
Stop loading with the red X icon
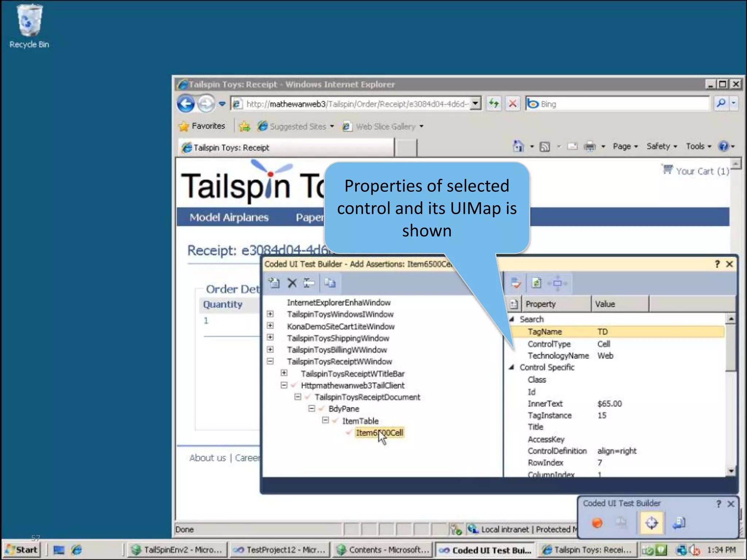(x=512, y=104)
